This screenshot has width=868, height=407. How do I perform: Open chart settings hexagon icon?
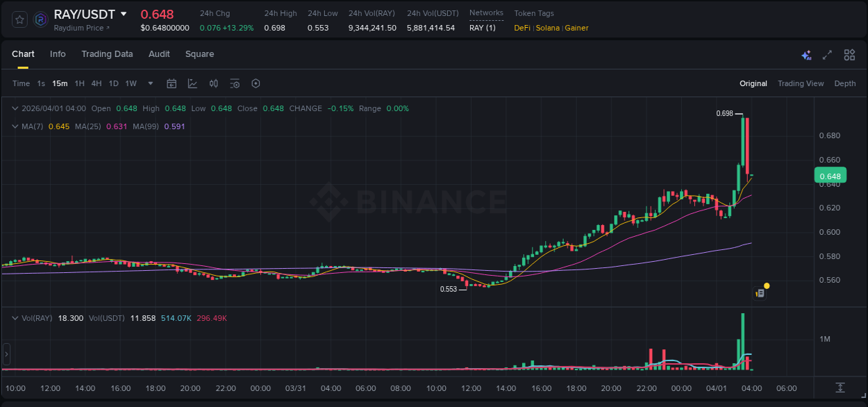(256, 83)
